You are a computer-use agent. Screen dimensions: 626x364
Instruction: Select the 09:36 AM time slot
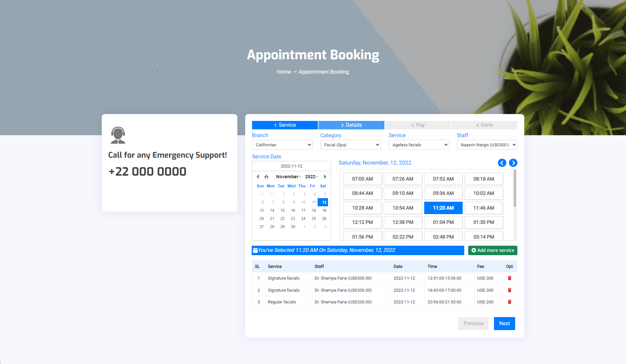pyautogui.click(x=443, y=193)
